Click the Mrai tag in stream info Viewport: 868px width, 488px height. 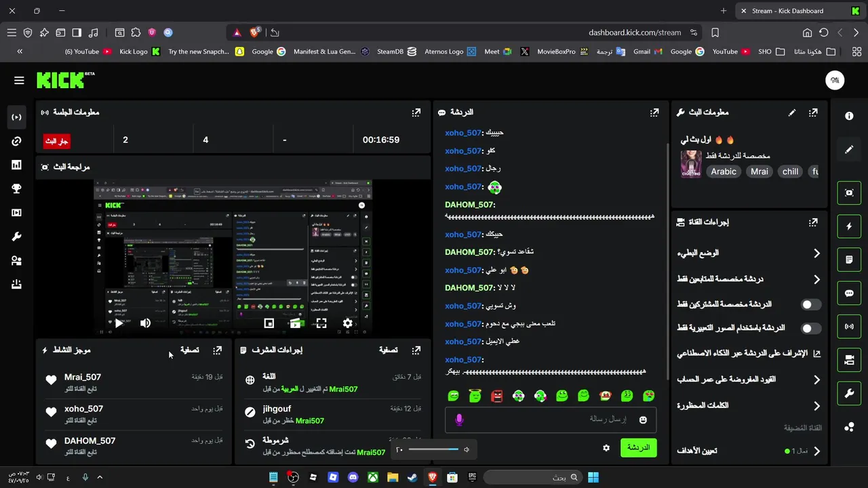759,171
